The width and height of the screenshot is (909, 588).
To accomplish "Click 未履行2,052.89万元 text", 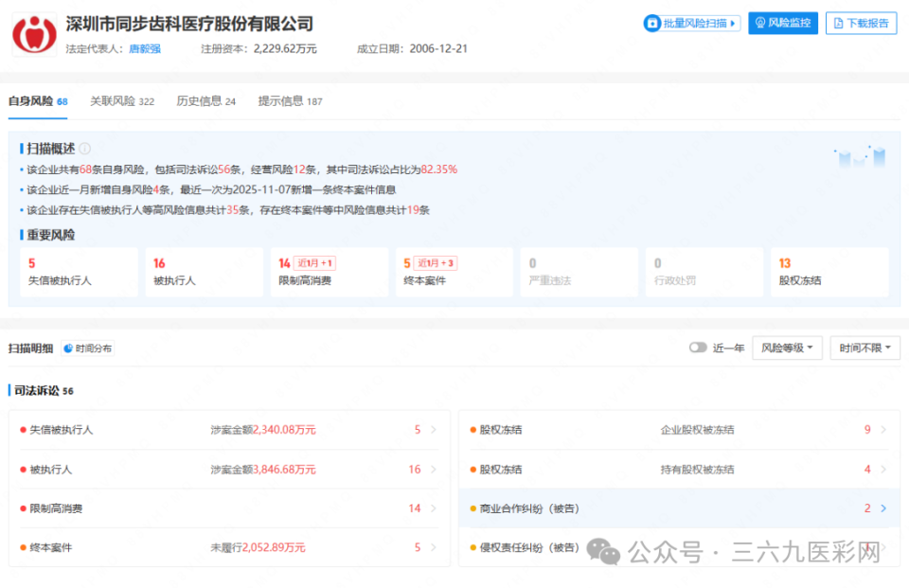I will pyautogui.click(x=258, y=547).
